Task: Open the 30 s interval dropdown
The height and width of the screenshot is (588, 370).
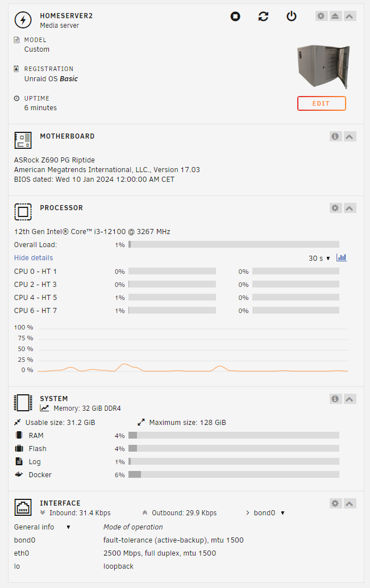Action: [319, 258]
